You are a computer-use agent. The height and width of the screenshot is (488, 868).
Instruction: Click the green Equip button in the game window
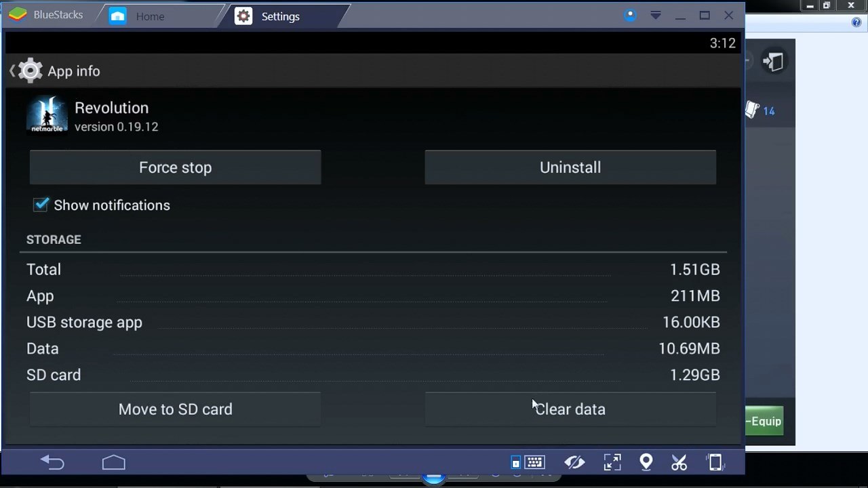pos(764,421)
